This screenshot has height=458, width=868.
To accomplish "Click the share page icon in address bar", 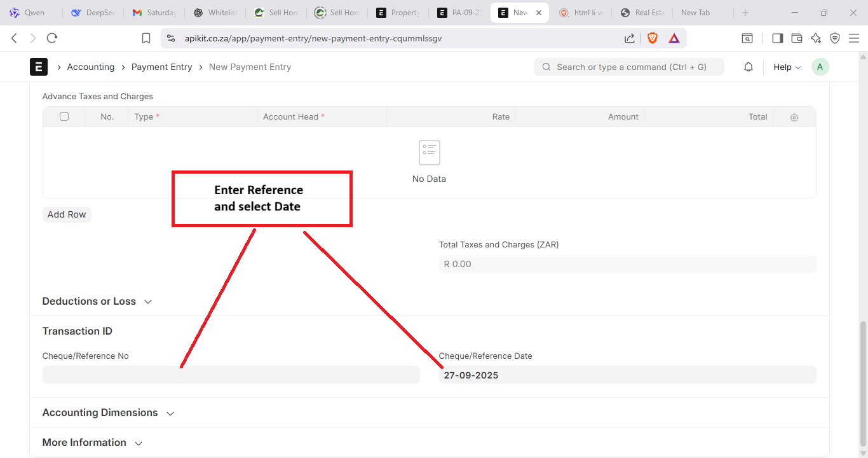I will (629, 38).
